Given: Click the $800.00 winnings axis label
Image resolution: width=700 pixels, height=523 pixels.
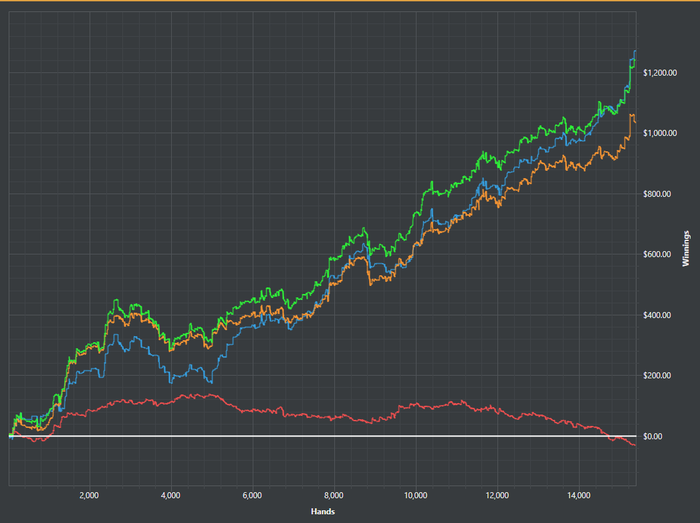Looking at the screenshot, I should tap(657, 194).
